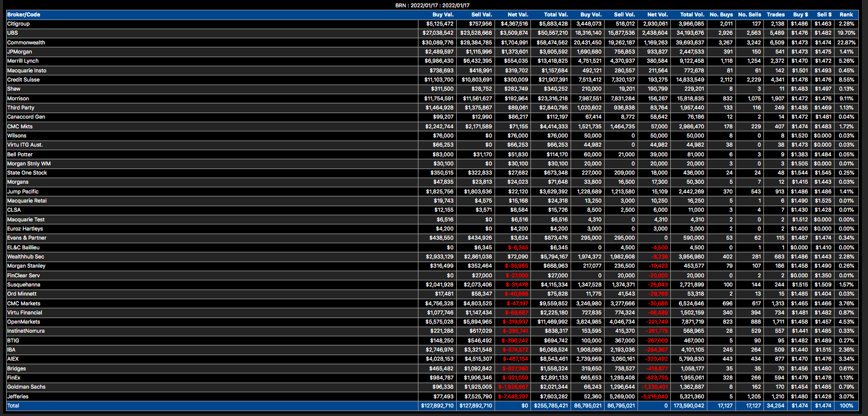
Task: Select the Bridges broker name
Action: [x=16, y=369]
